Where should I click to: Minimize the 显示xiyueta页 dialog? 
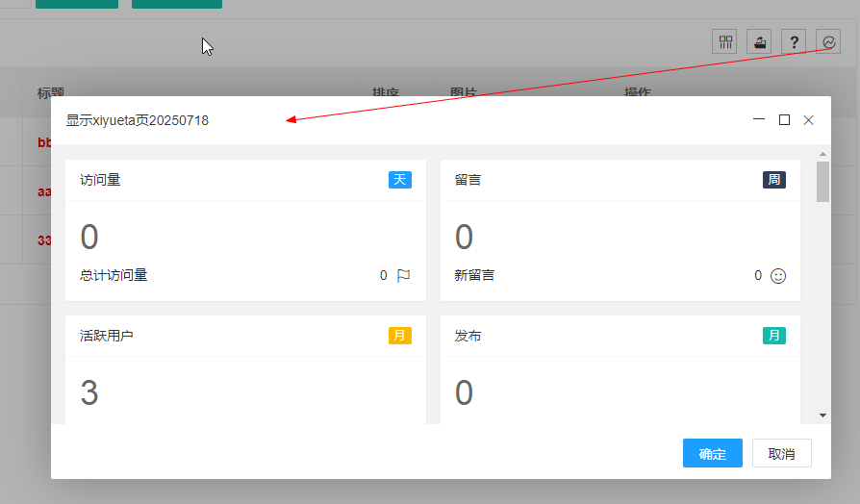(759, 120)
